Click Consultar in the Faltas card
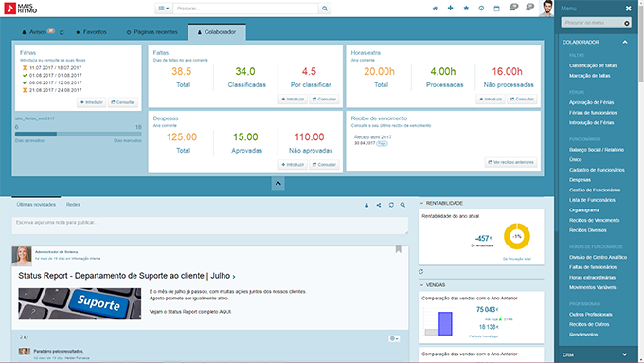This screenshot has height=363, width=644. pyautogui.click(x=324, y=100)
